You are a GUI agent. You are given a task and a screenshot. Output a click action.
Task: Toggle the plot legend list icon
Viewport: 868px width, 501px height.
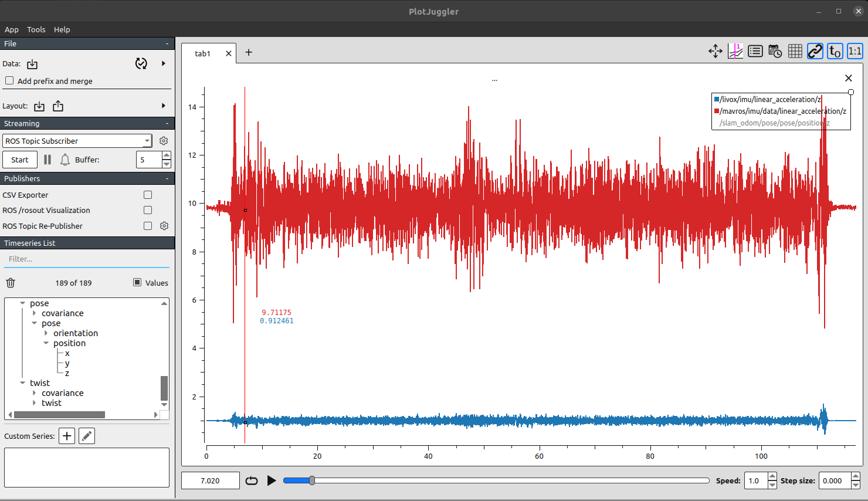(755, 52)
